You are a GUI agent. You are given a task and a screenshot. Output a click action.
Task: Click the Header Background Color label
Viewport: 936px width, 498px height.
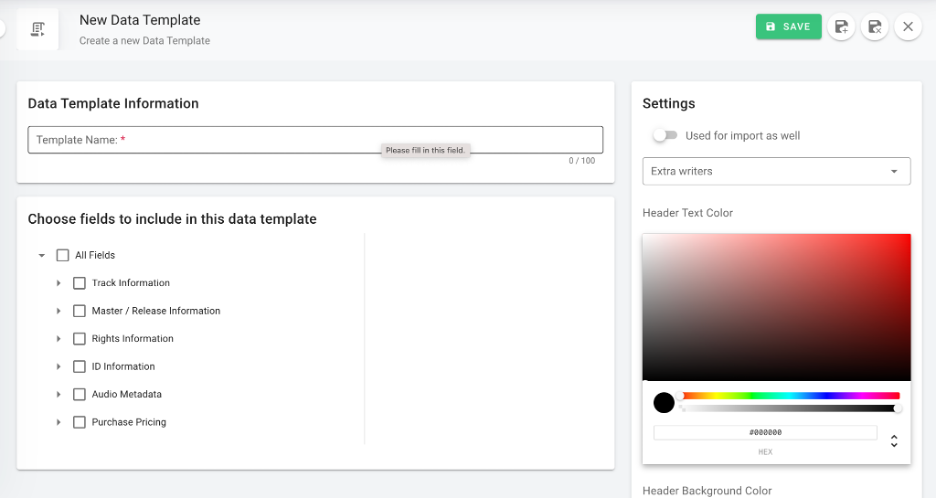[x=707, y=491]
